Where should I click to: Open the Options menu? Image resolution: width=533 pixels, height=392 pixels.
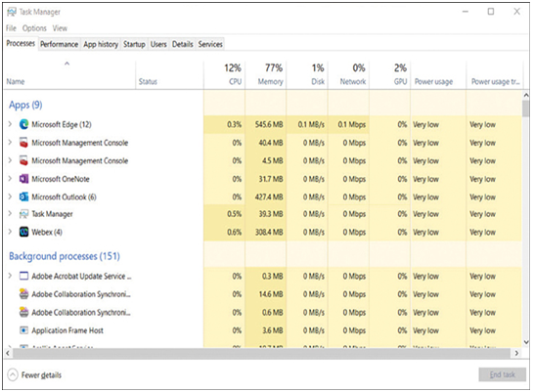(x=34, y=28)
